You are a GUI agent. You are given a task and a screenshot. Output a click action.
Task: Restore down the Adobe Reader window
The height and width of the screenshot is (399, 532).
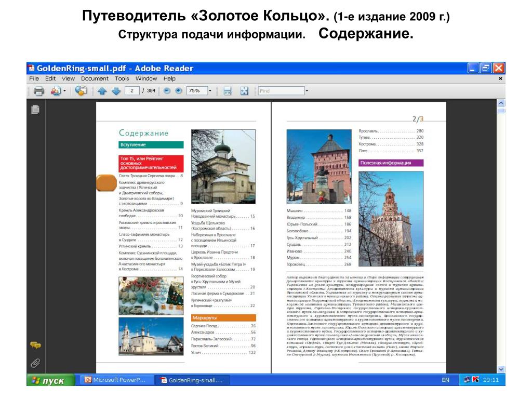[486, 68]
